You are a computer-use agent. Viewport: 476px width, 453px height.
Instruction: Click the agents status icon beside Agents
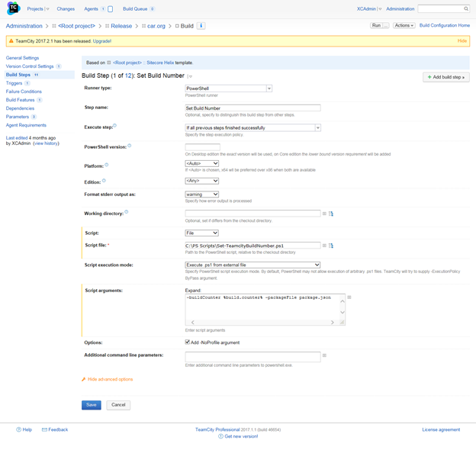(110, 9)
